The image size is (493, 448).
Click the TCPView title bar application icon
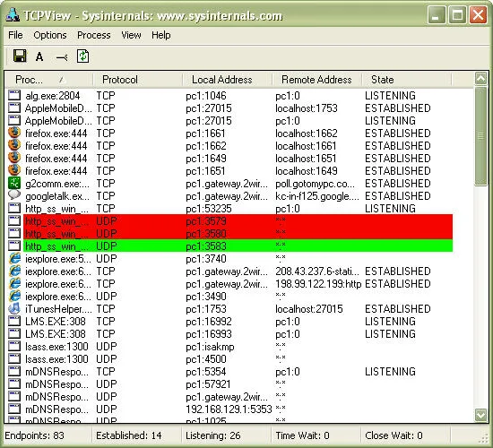[13, 14]
